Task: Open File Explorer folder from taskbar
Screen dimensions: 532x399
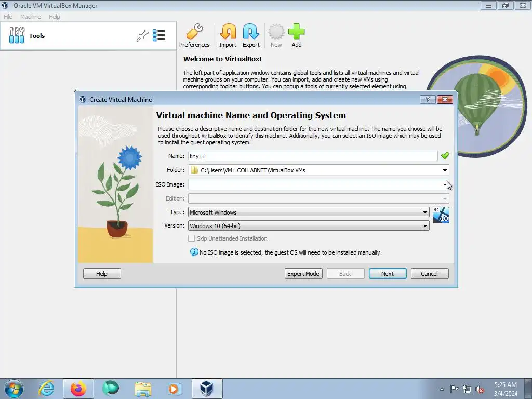Action: pos(143,389)
